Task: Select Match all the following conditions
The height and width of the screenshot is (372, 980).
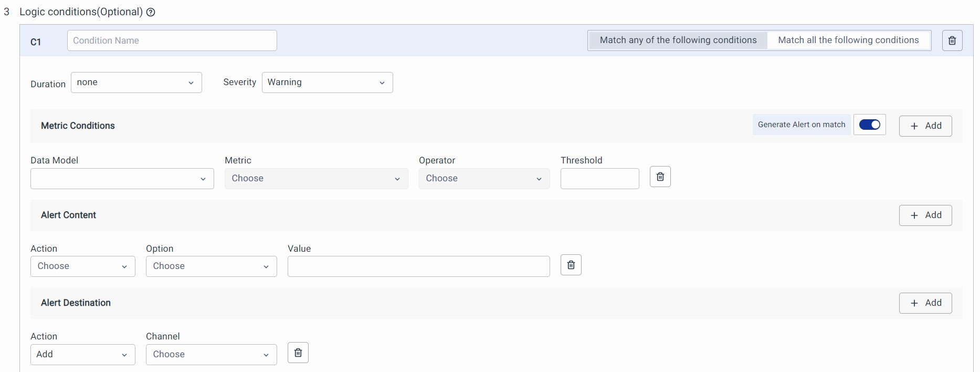Action: 848,40
